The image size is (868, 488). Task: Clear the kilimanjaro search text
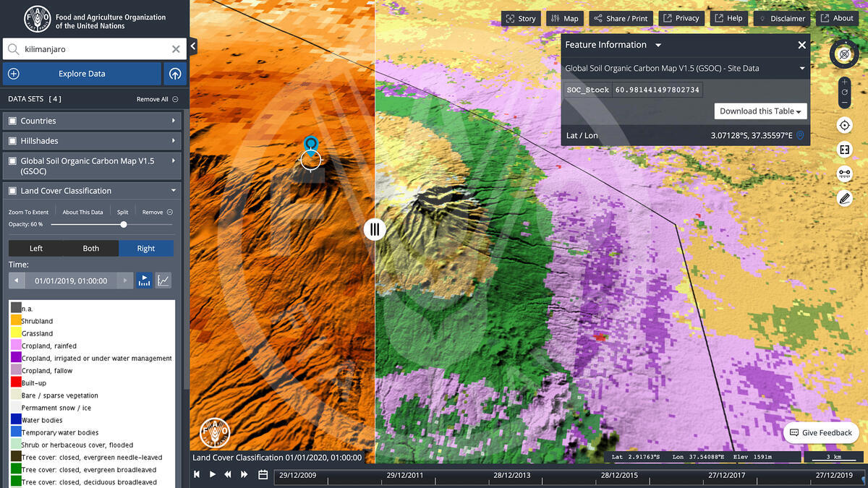point(176,49)
